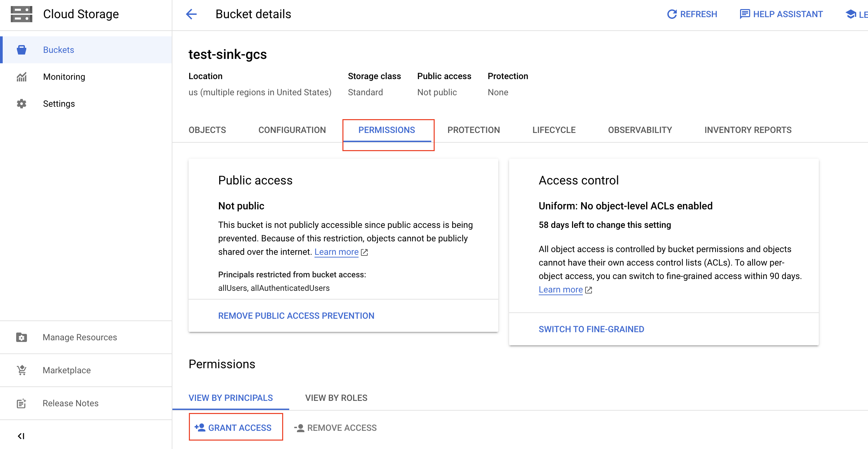Click the Cloud Storage product icon
The width and height of the screenshot is (868, 449).
click(x=22, y=14)
